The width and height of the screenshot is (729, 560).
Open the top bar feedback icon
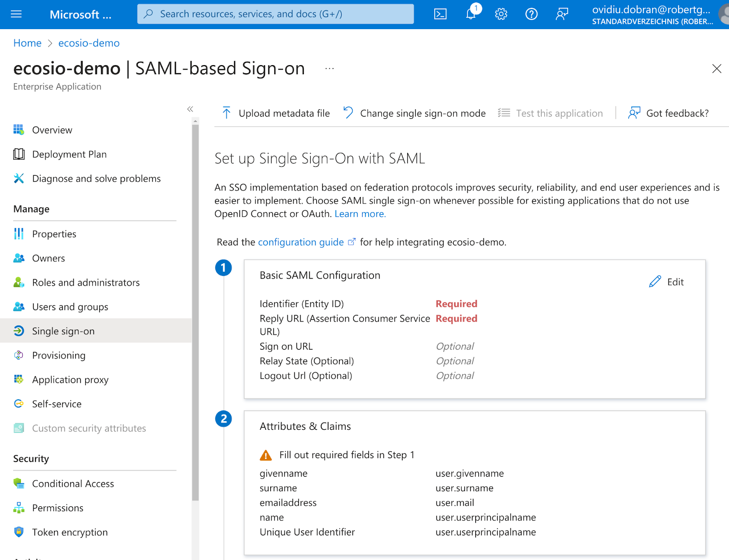point(562,14)
